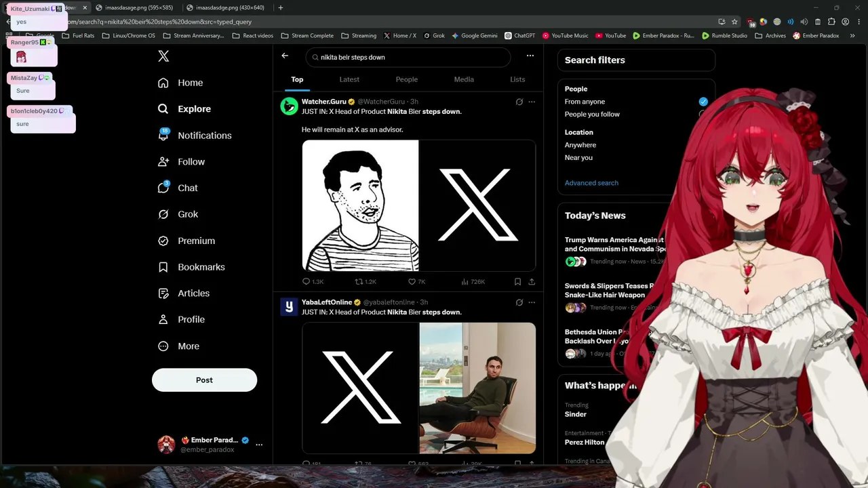Choose 'Anywhere' location filter

pyautogui.click(x=580, y=145)
